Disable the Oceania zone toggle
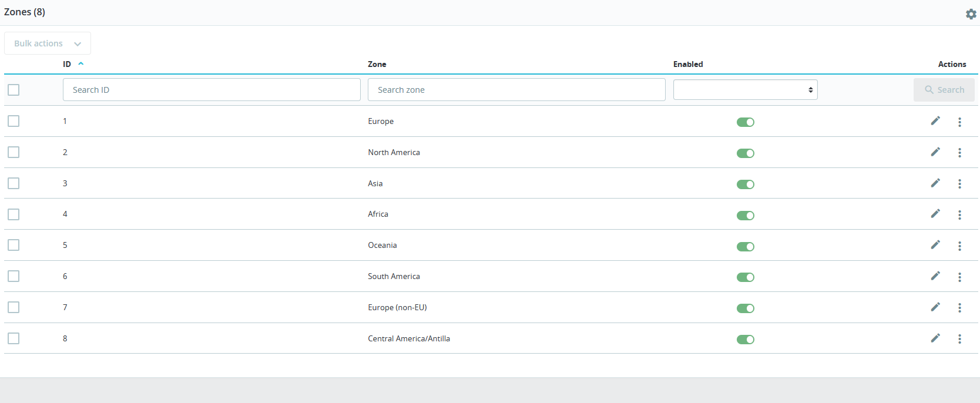Viewport: 980px width, 403px height. (x=746, y=247)
